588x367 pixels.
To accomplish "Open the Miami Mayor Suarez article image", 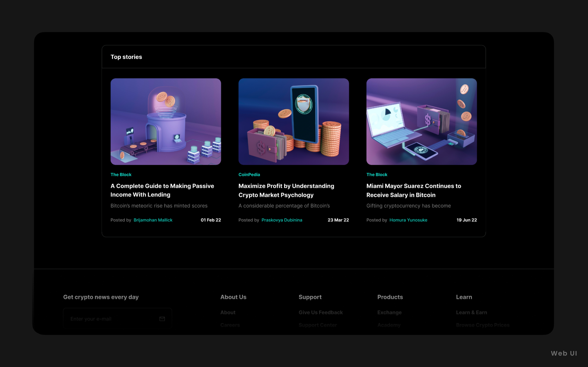I will [421, 121].
